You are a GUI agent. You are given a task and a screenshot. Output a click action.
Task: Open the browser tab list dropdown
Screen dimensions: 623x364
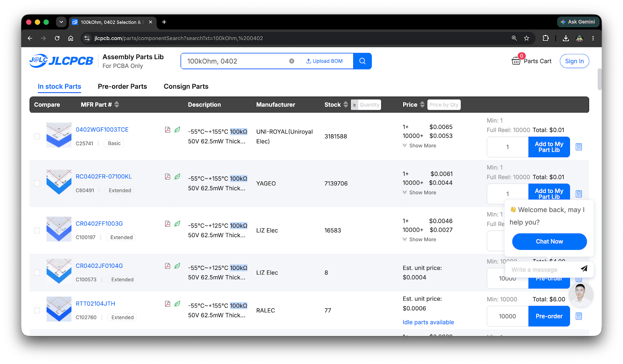(61, 22)
